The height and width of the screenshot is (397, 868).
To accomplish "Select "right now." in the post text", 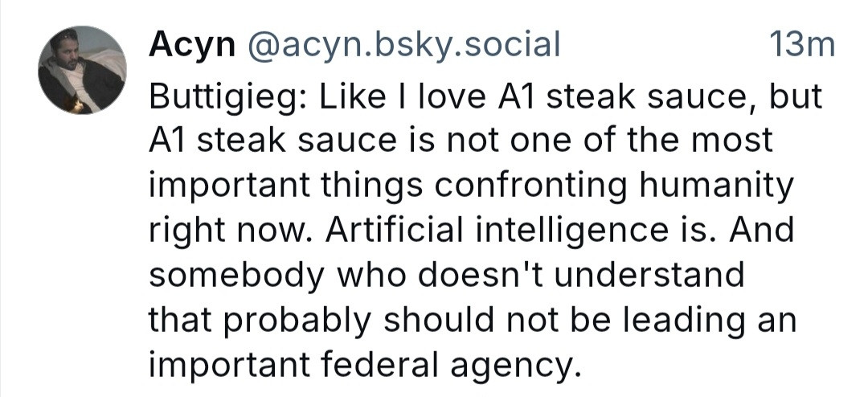I will pyautogui.click(x=232, y=231).
